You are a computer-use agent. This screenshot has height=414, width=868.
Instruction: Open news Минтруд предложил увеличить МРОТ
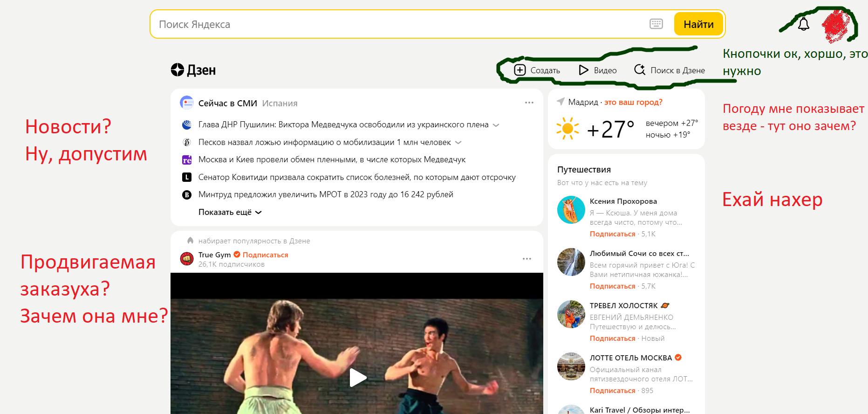pyautogui.click(x=326, y=194)
